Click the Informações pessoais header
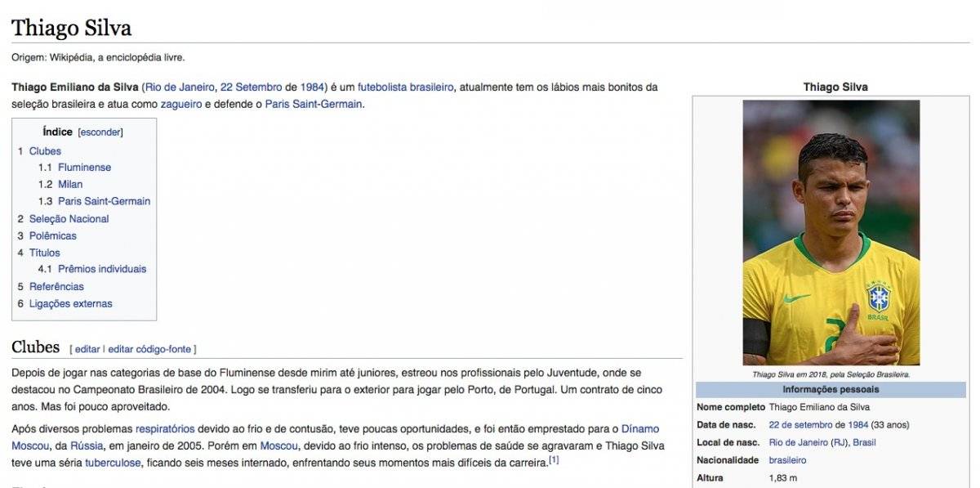 click(x=831, y=390)
